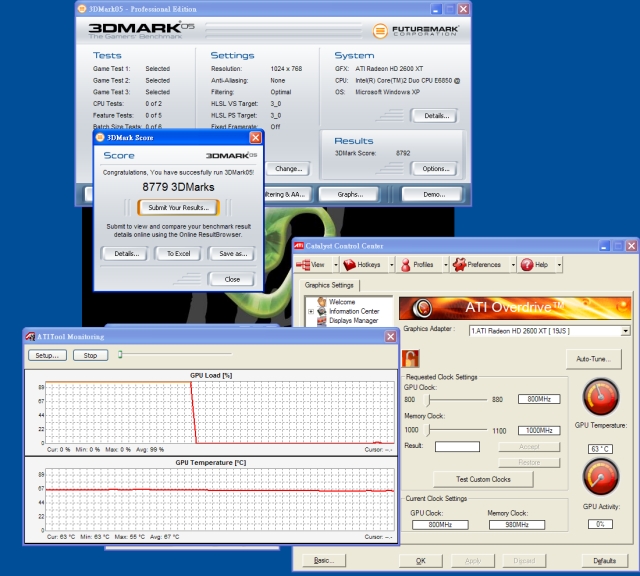Expand the View dropdown arrow
This screenshot has width=640, height=576.
(x=336, y=265)
